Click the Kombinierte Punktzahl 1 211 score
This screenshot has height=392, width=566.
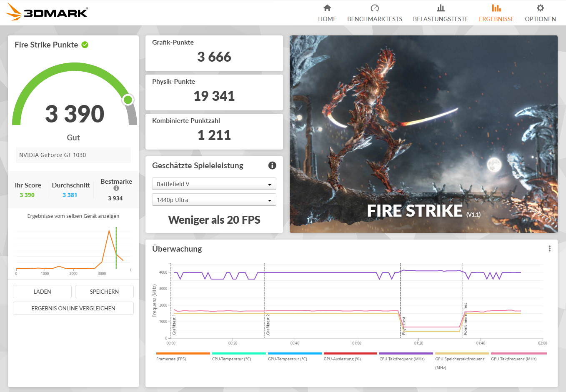pyautogui.click(x=214, y=135)
